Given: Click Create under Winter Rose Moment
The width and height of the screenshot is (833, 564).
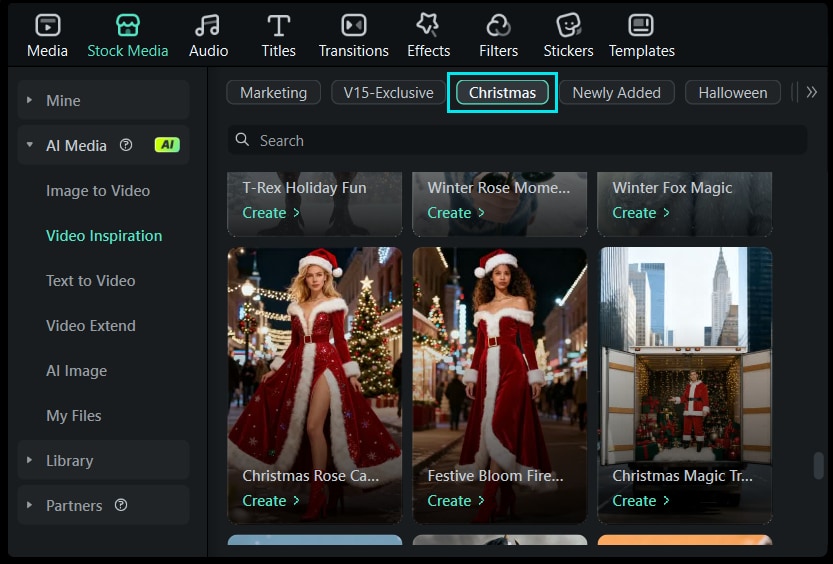Looking at the screenshot, I should (456, 213).
